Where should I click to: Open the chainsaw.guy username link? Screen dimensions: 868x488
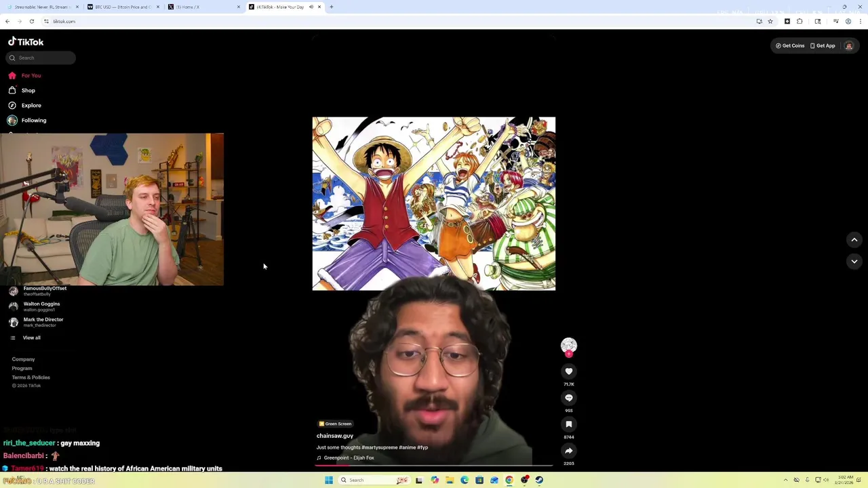[x=335, y=436]
